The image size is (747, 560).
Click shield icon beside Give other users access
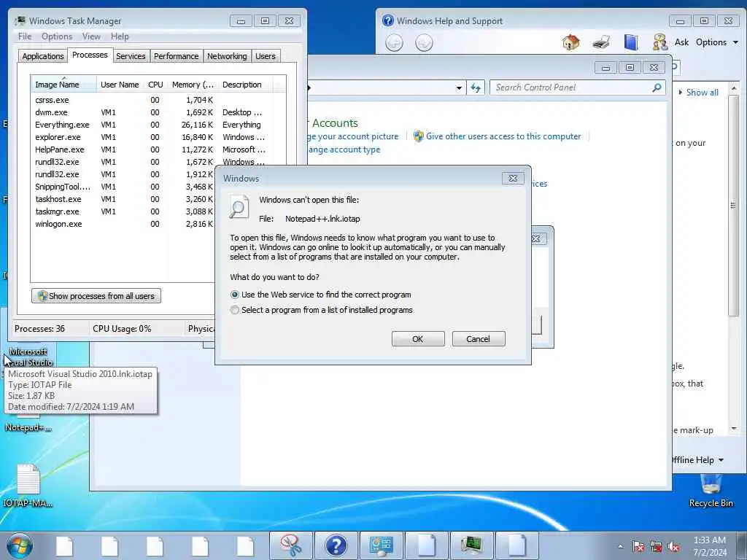(418, 136)
